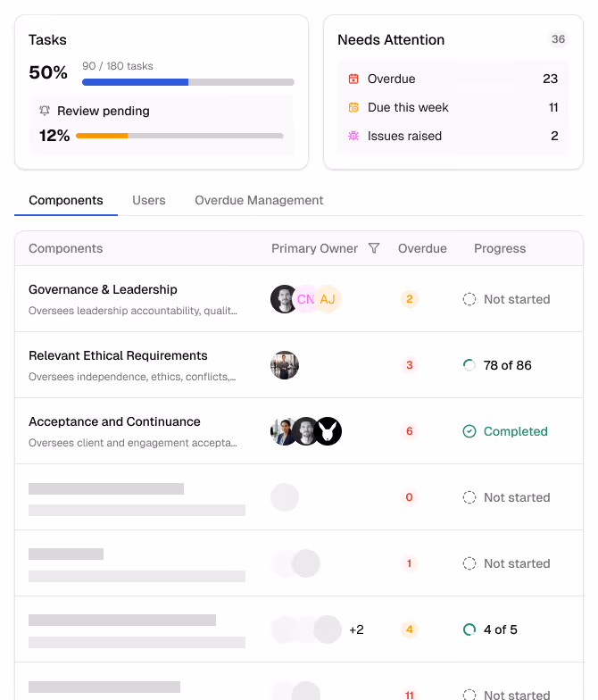Click the Overdue calendar icon
598x700 pixels.
coord(353,79)
